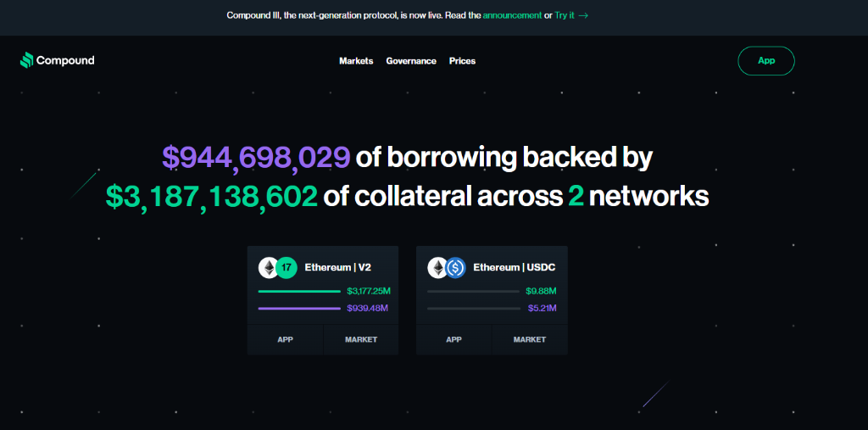Follow the Try it link

(x=564, y=15)
